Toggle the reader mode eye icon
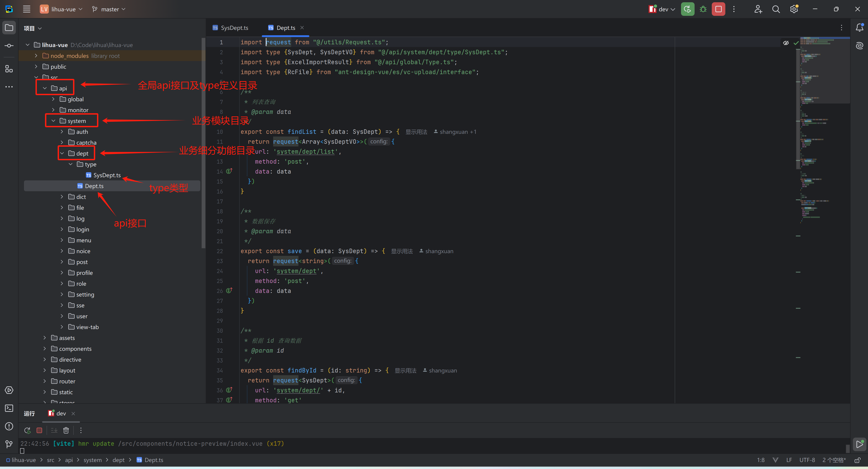This screenshot has height=469, width=868. point(786,43)
